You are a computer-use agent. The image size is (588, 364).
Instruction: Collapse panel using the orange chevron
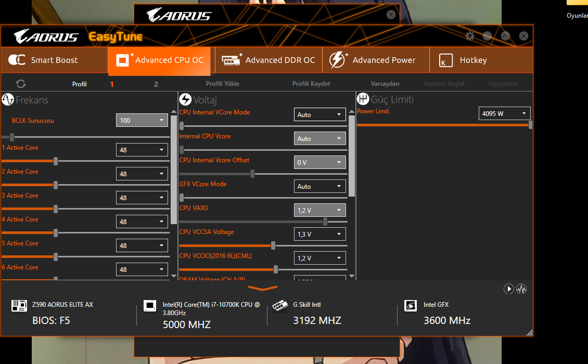coord(262,288)
